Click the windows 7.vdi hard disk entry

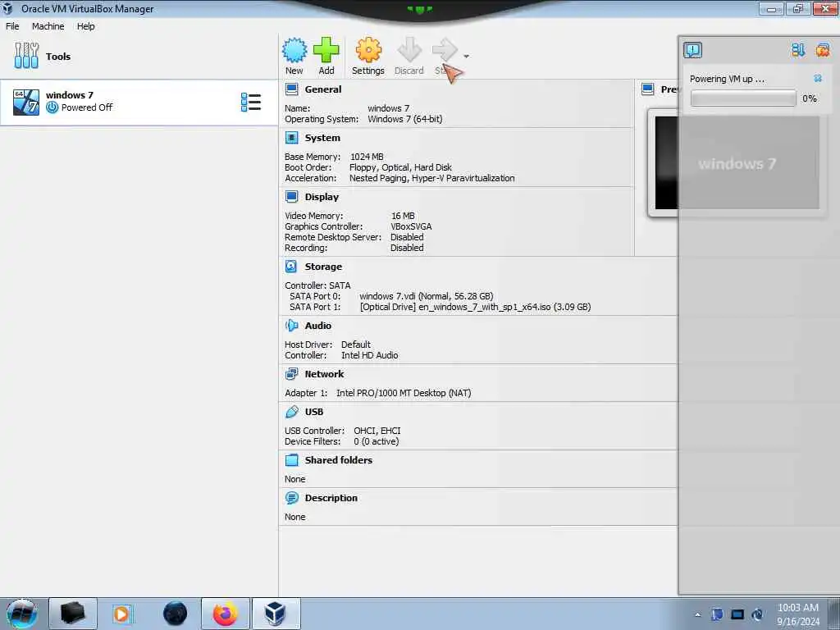pyautogui.click(x=426, y=295)
